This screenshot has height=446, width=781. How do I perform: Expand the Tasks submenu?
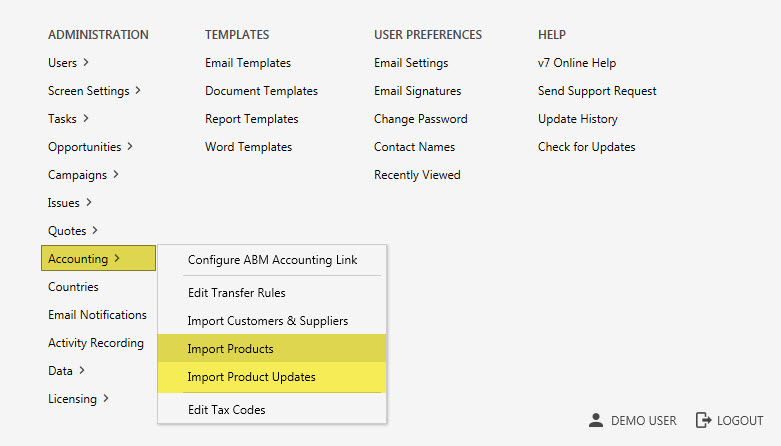(68, 119)
